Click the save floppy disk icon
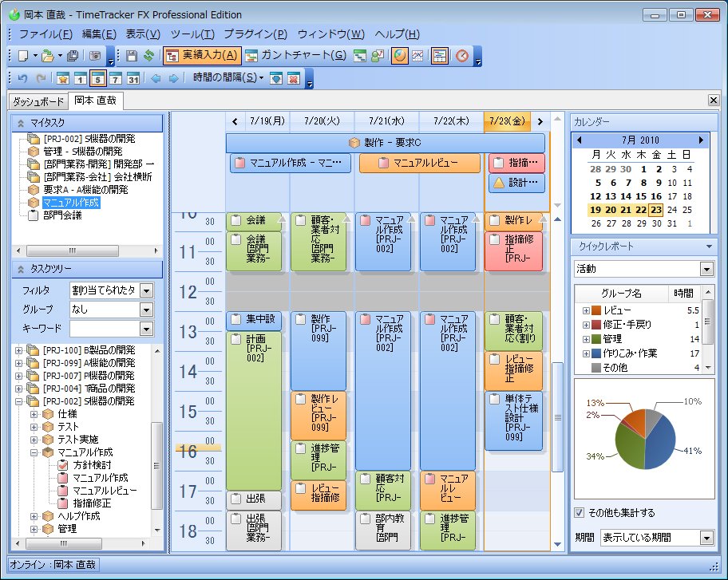 coord(132,56)
